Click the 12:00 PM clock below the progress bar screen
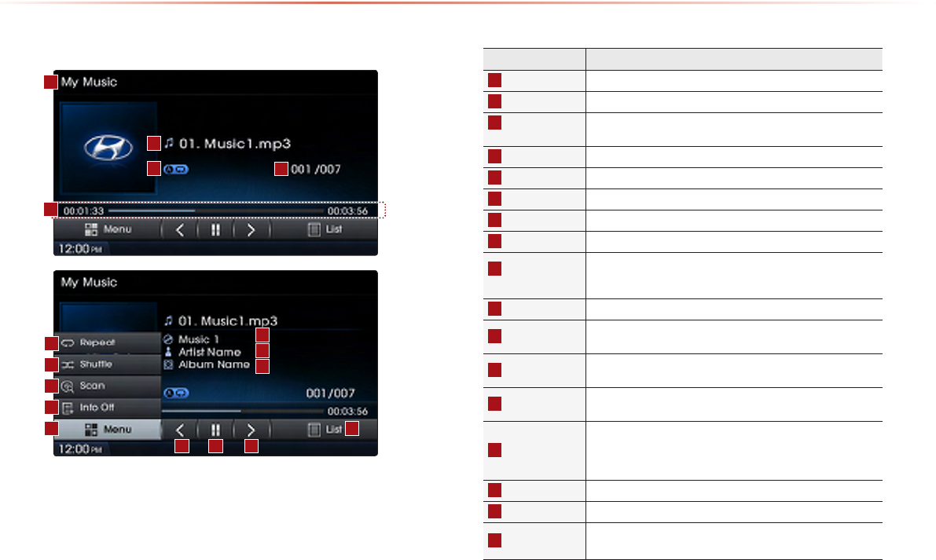 (x=80, y=249)
